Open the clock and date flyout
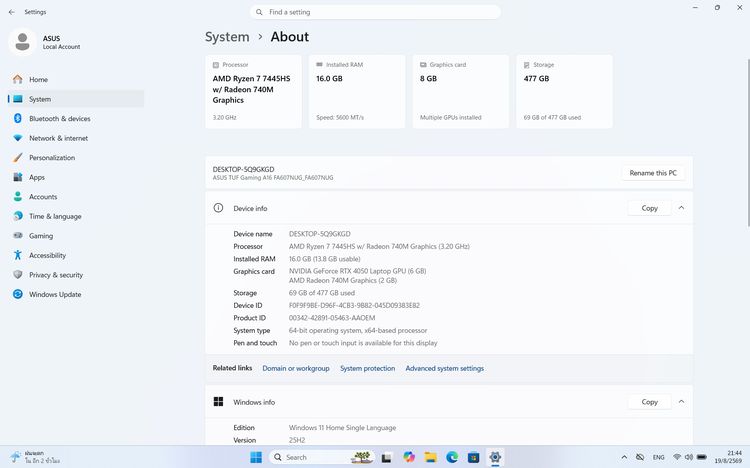 (x=728, y=457)
